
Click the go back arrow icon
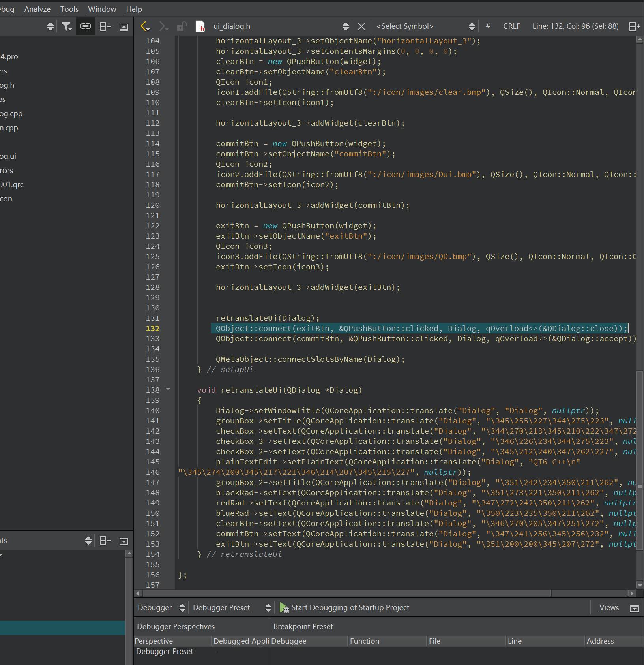pyautogui.click(x=145, y=26)
